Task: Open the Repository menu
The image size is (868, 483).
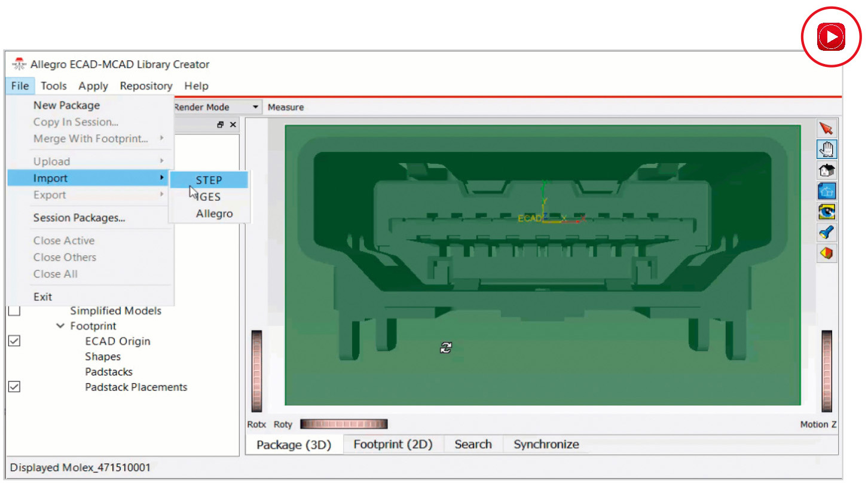Action: 146,86
